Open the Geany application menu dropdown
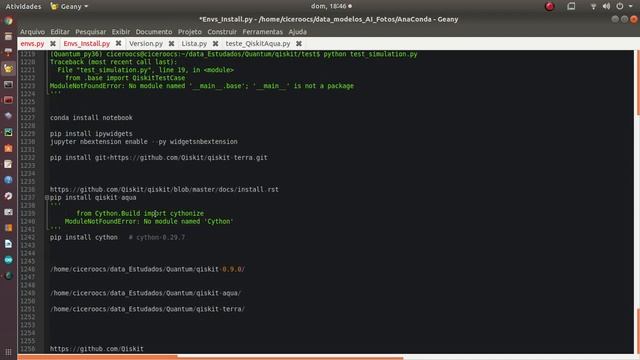 [69, 6]
